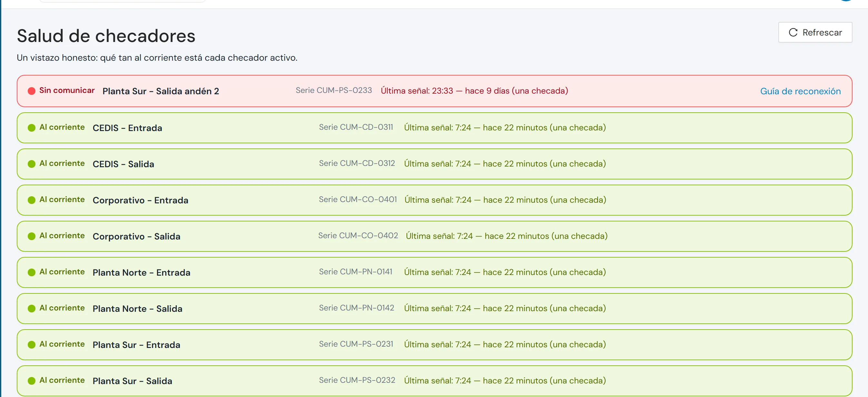This screenshot has height=397, width=868.
Task: Click the circular refresh arrow icon
Action: 793,32
